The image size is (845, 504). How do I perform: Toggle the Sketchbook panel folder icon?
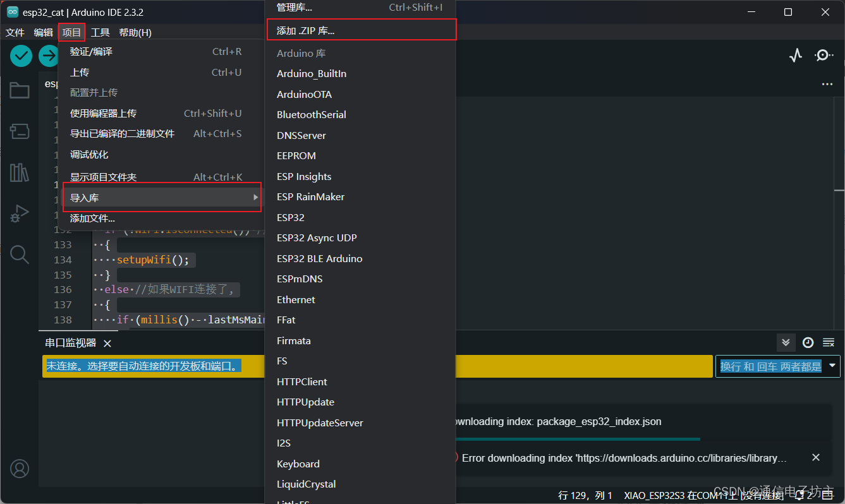[20, 90]
